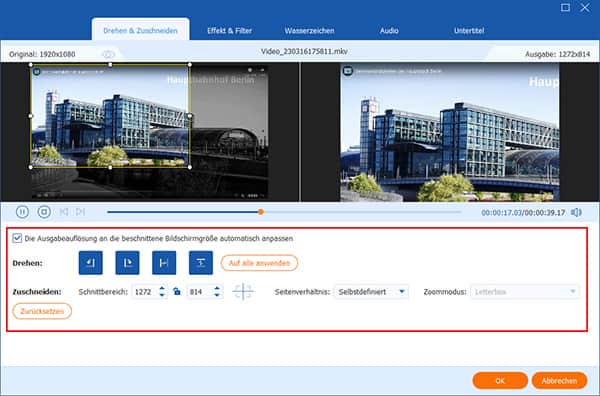Viewport: 600px width, 396px height.
Task: Click the crop height field 814
Action: tap(200, 292)
